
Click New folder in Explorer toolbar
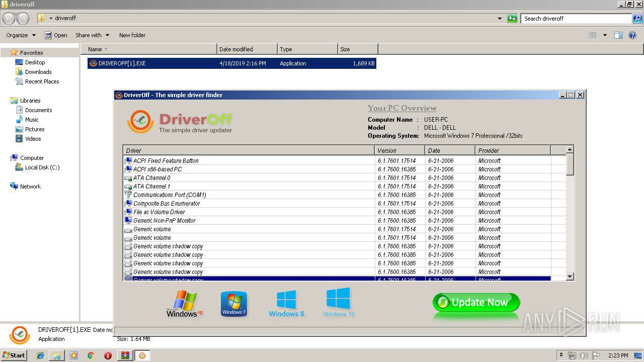(x=132, y=35)
